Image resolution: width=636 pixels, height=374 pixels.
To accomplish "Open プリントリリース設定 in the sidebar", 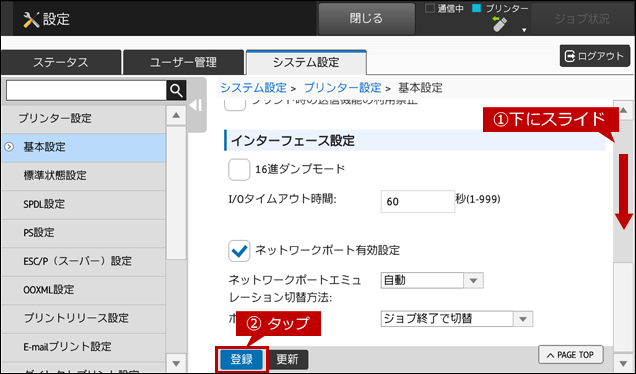I will point(83,318).
